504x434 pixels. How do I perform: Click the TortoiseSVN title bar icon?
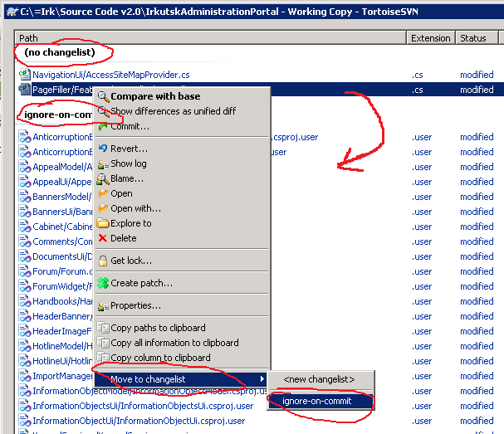tap(12, 12)
